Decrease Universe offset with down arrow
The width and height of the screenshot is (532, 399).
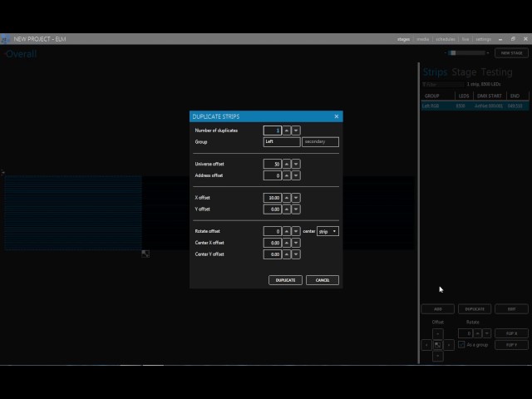(296, 164)
